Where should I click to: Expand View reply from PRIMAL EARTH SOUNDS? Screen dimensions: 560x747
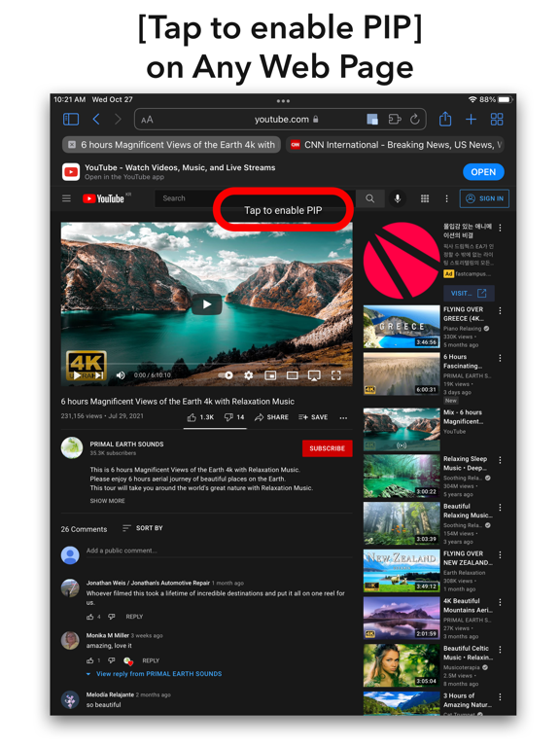pos(155,674)
